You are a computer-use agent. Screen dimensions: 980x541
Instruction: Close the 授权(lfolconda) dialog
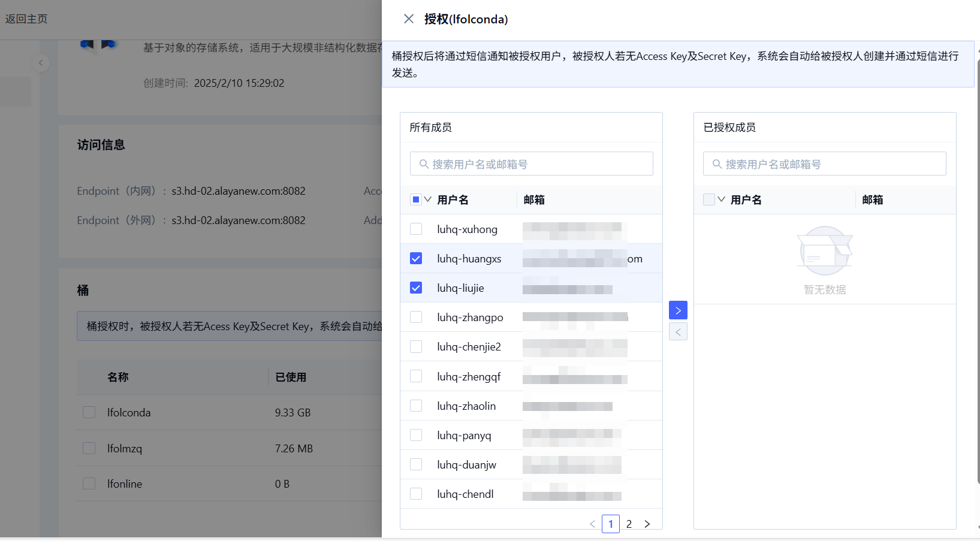(x=409, y=19)
